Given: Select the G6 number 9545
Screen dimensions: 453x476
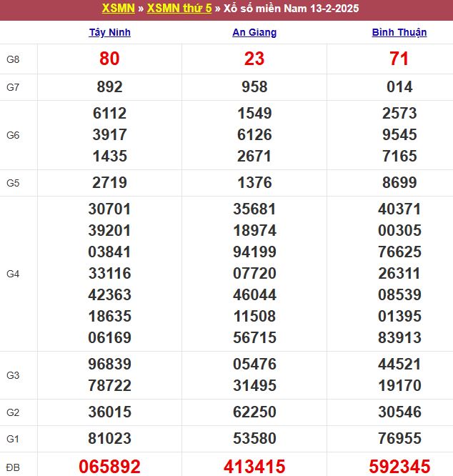Looking at the screenshot, I should tap(399, 134).
